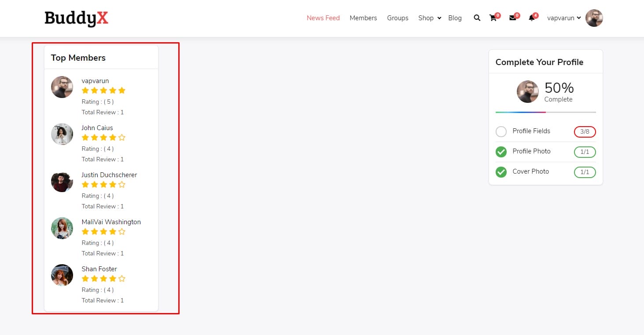Click the unchecked Profile Fields circle
The width and height of the screenshot is (644, 335).
pyautogui.click(x=501, y=131)
